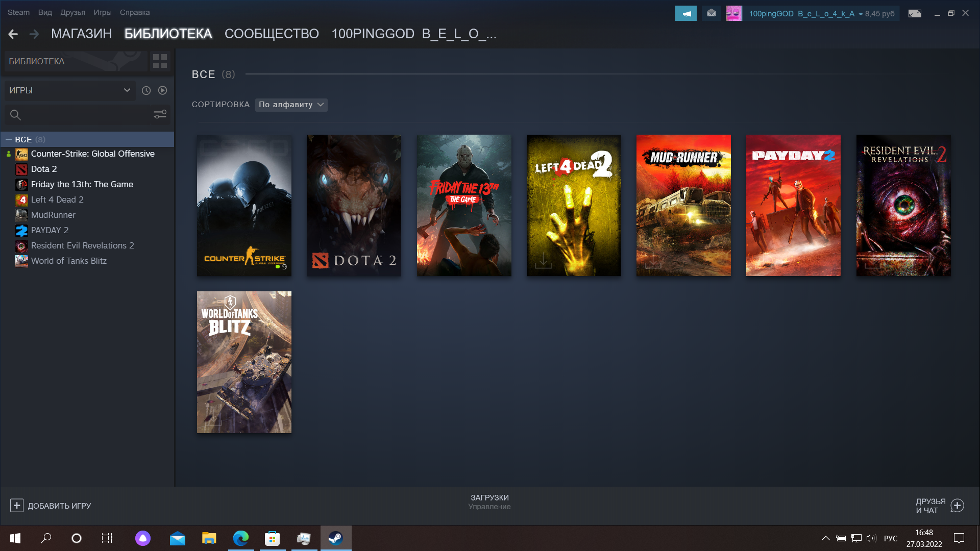Show only ready-to-play games icon
The height and width of the screenshot is (551, 980).
[162, 90]
